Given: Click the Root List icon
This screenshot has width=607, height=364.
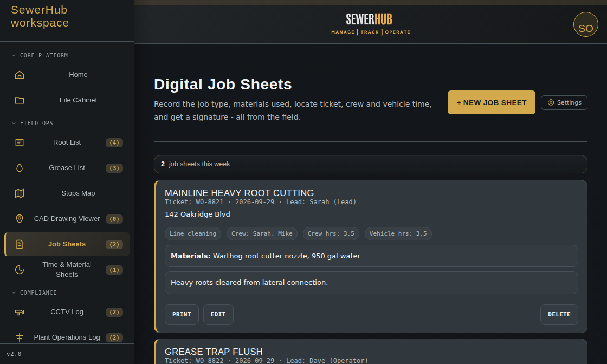Looking at the screenshot, I should (x=20, y=142).
